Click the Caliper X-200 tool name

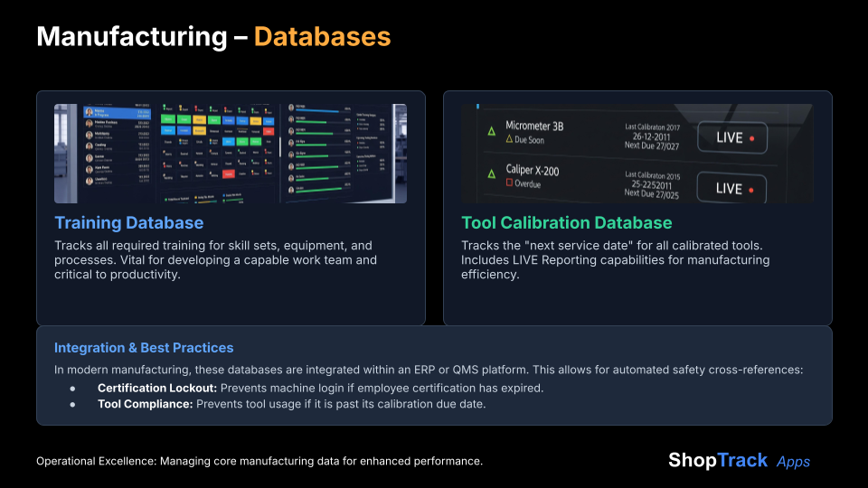(532, 170)
